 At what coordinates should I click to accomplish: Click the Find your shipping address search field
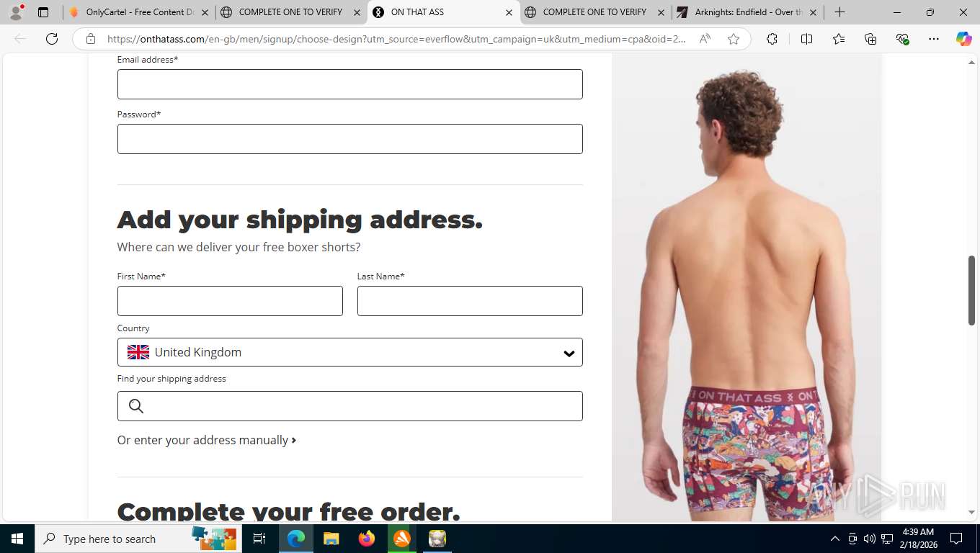pos(349,406)
